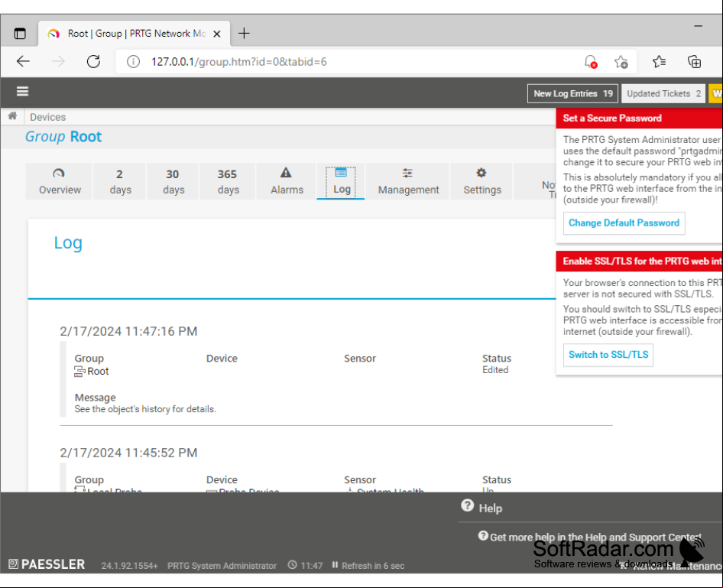The width and height of the screenshot is (723, 588).
Task: Click the footer clock showing 11:47
Action: click(305, 565)
